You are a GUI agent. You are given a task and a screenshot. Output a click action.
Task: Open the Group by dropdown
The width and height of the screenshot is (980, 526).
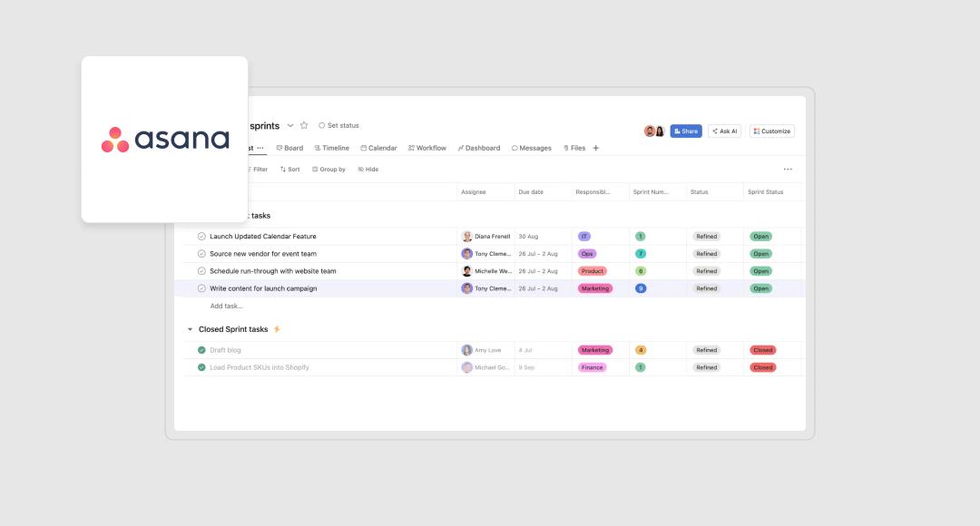click(x=327, y=169)
